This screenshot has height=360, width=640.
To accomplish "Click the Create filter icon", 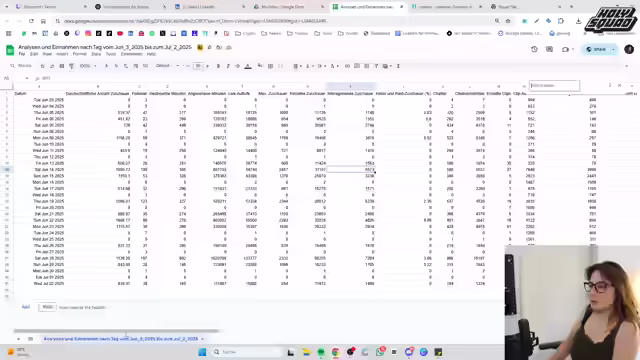I will tap(376, 66).
